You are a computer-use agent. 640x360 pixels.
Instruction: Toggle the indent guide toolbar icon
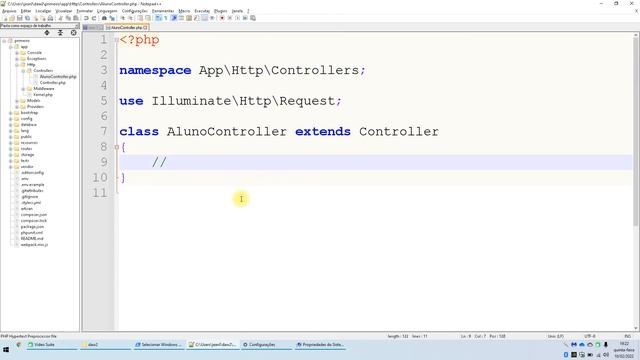173,18
